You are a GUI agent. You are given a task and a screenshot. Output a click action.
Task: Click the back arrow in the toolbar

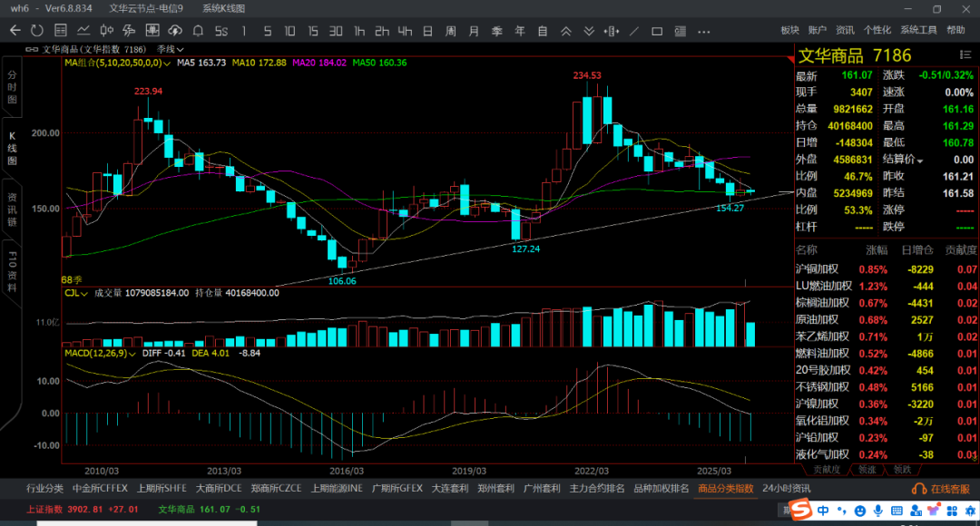tap(15, 31)
